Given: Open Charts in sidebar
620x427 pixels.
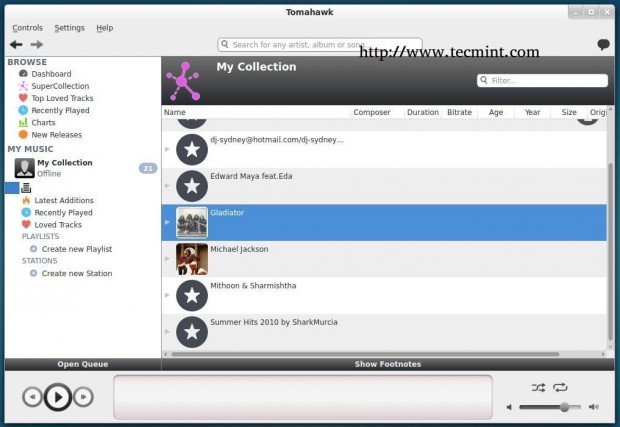Looking at the screenshot, I should point(43,122).
